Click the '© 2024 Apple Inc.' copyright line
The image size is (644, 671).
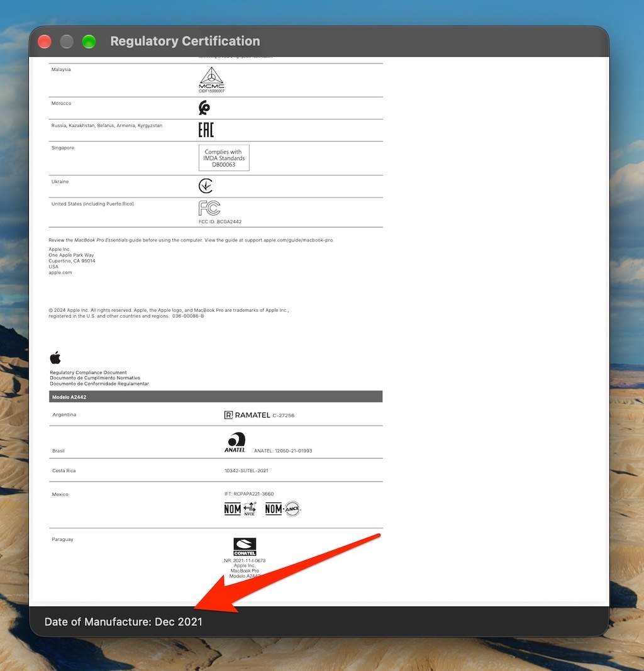pyautogui.click(x=169, y=310)
